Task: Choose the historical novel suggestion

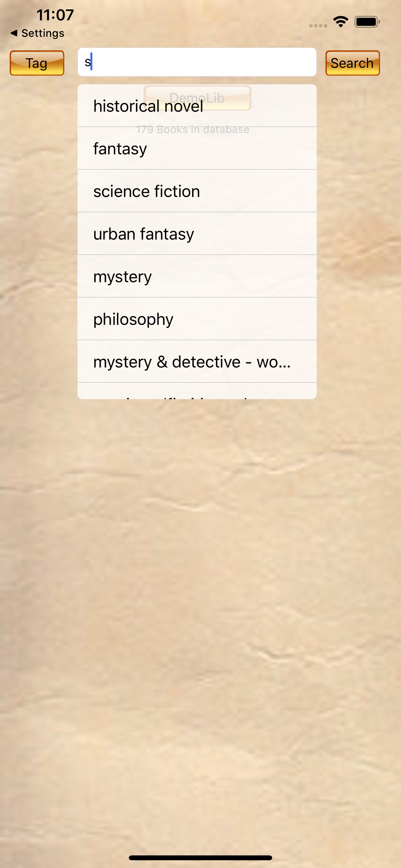Action: 197,106
